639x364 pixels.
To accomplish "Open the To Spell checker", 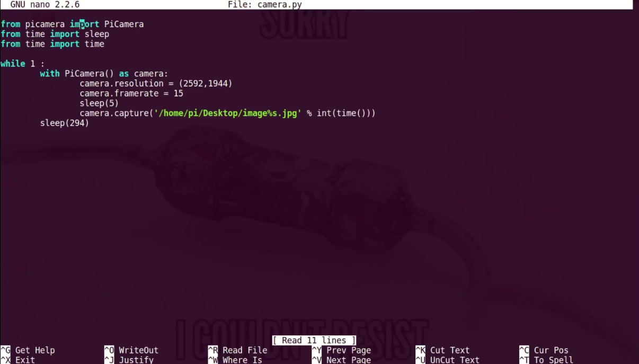I will click(x=553, y=360).
